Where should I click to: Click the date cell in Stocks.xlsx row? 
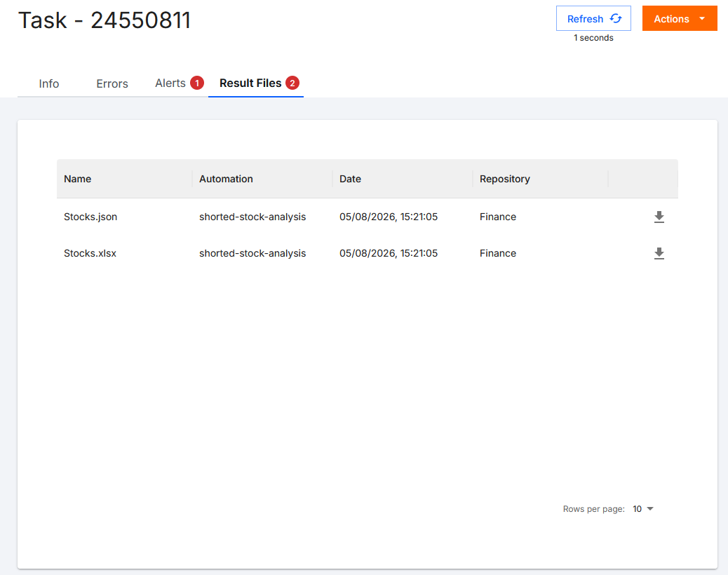tap(389, 253)
